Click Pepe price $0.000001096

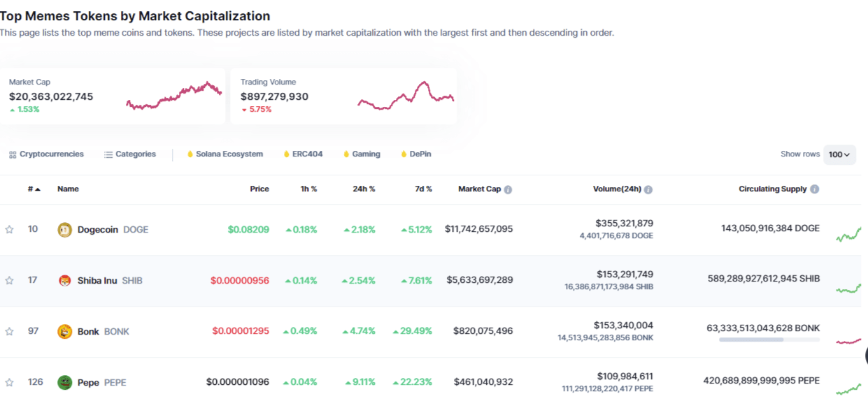click(238, 382)
